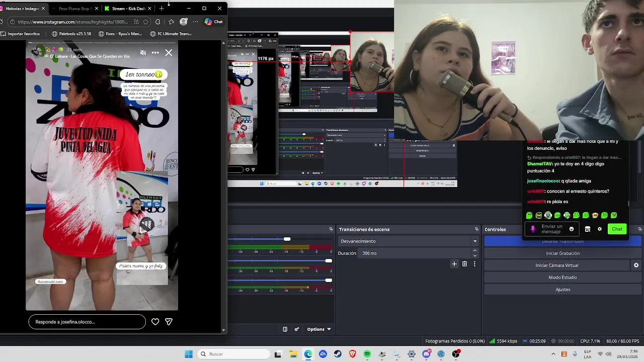Open Steam from the taskbar
The width and height of the screenshot is (644, 362).
[x=338, y=354]
